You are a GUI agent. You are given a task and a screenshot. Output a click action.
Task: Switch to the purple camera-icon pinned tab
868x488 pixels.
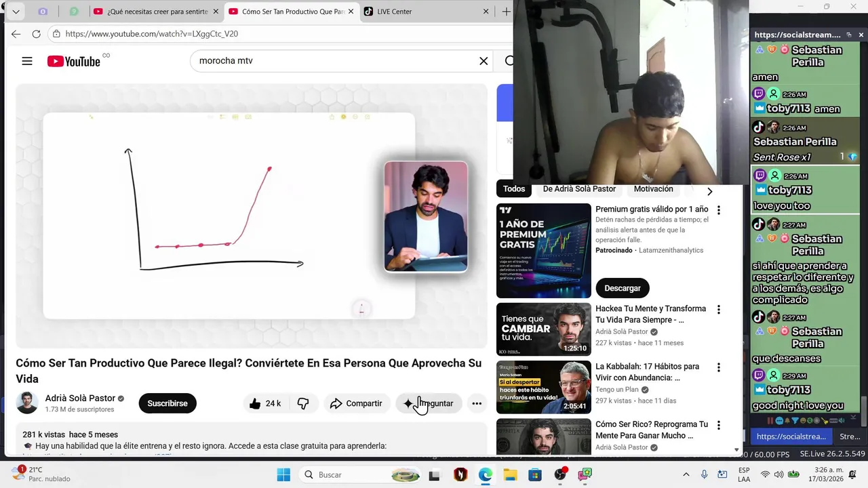[x=43, y=12]
